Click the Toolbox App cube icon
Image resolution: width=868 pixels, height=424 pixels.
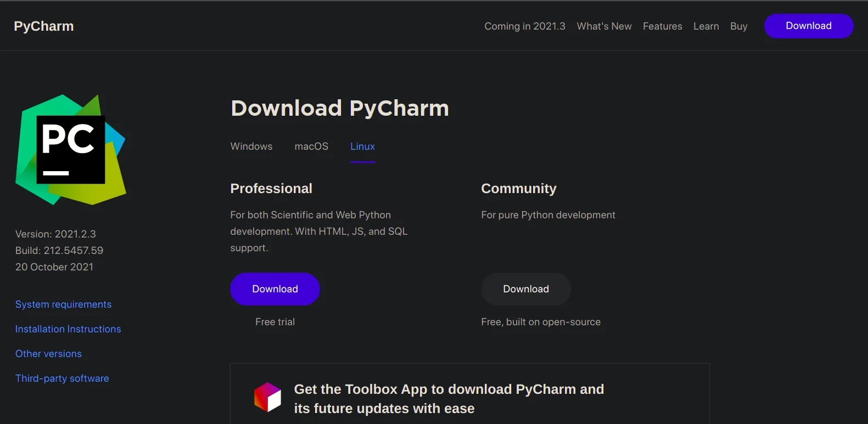pyautogui.click(x=267, y=397)
